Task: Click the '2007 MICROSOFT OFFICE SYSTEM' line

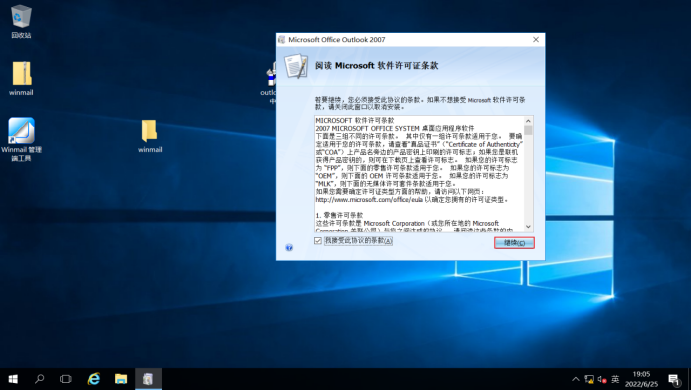Action: point(395,128)
